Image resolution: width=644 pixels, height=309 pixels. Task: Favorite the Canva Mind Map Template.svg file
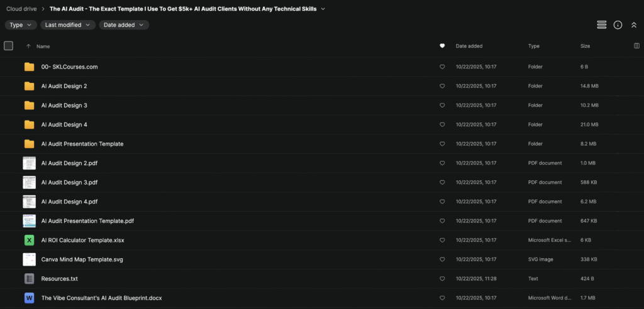coord(442,259)
